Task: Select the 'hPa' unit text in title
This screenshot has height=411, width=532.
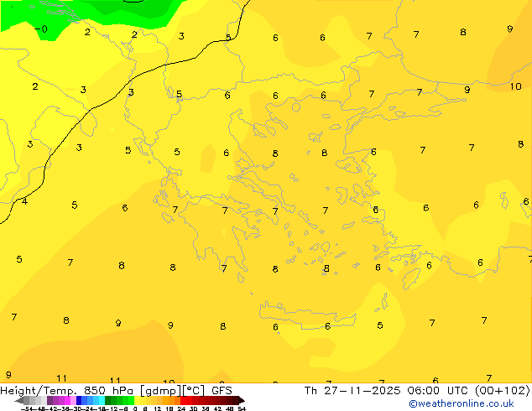Action: pyautogui.click(x=123, y=391)
